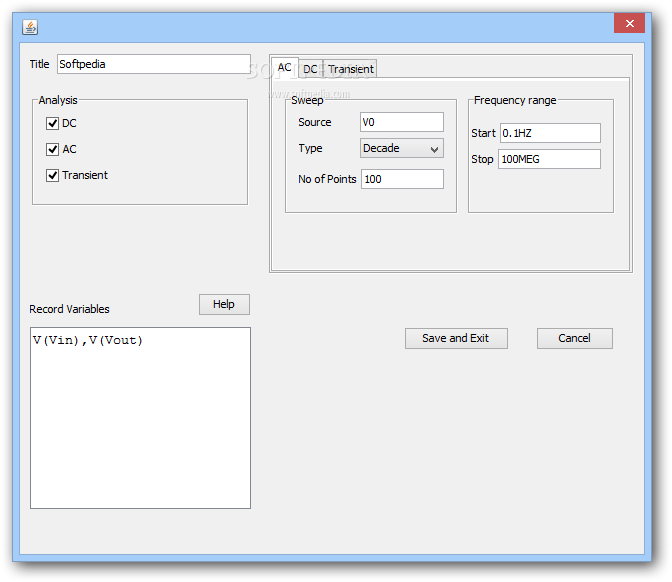The image size is (672, 582).
Task: Click the 'Record Variables' label
Action: click(x=69, y=309)
